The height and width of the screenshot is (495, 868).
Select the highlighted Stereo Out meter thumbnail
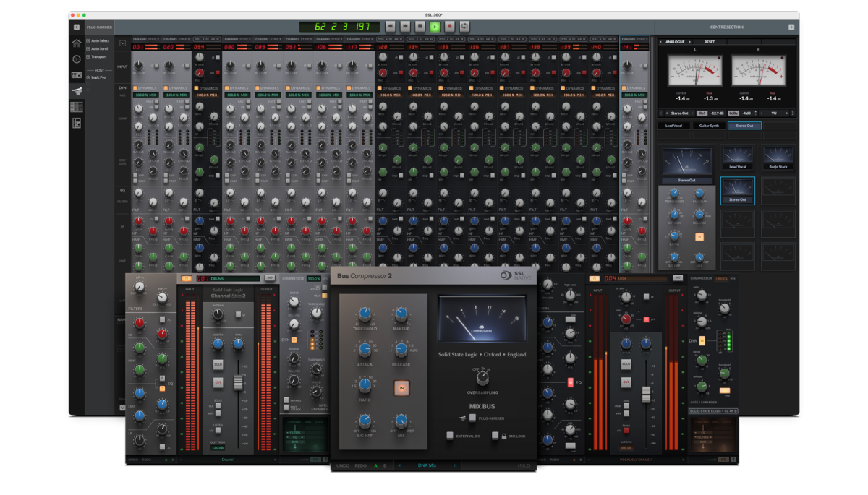pyautogui.click(x=737, y=191)
